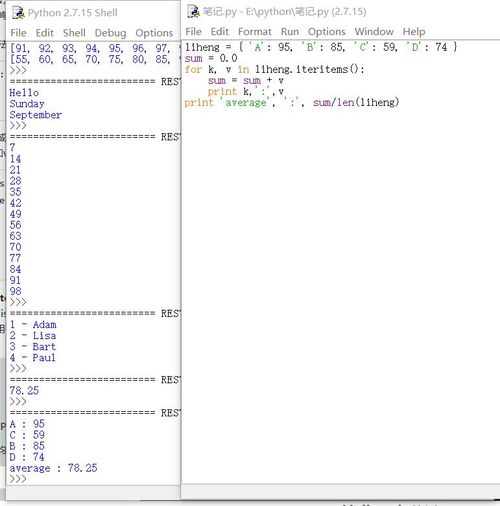
Task: Click the 笔记.py editor window icon
Action: pos(193,12)
